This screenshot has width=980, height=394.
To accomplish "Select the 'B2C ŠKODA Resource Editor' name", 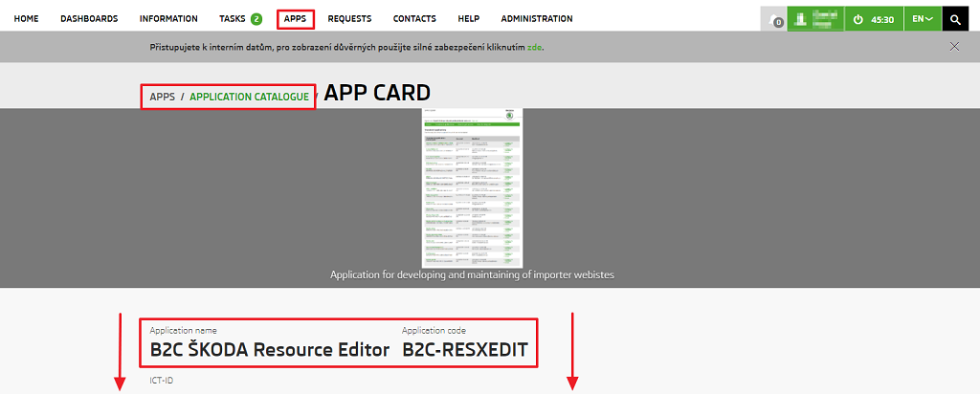I will (x=270, y=350).
